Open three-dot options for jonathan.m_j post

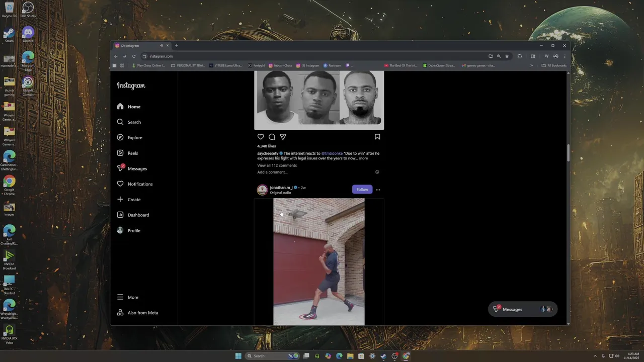tap(378, 190)
